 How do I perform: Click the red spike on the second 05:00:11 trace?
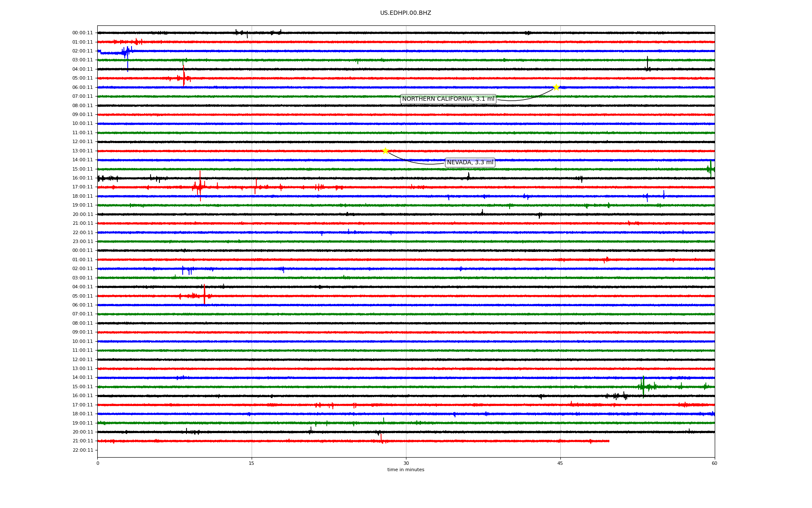[204, 295]
